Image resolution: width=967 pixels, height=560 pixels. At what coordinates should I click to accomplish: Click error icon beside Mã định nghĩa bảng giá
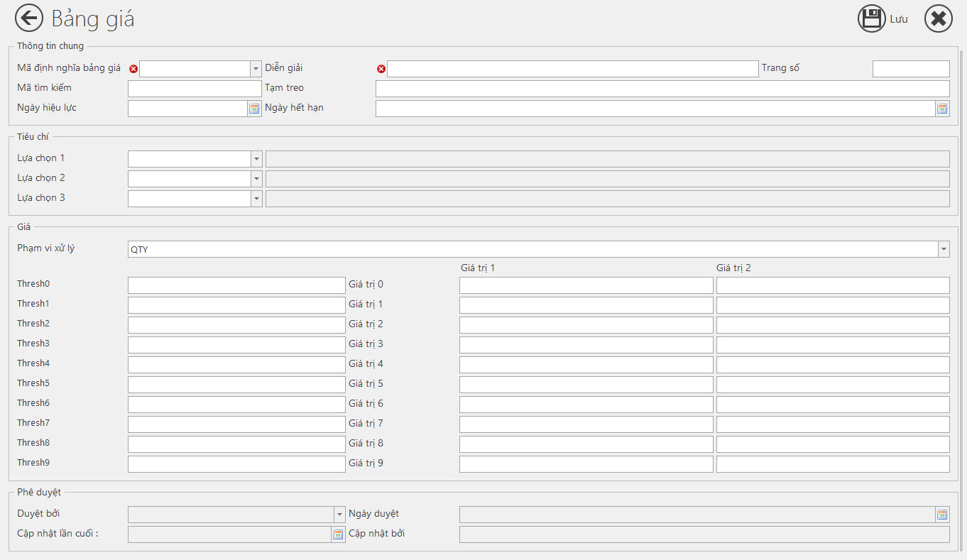133,69
